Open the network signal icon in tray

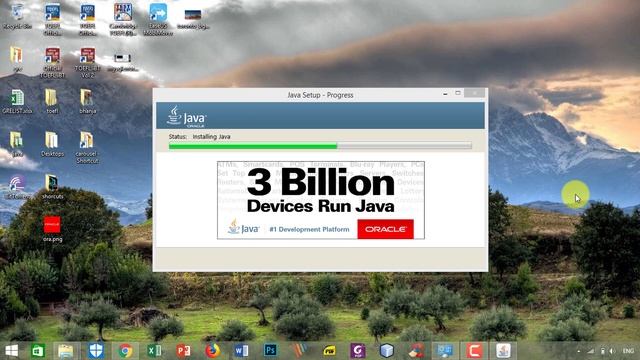[x=591, y=351]
